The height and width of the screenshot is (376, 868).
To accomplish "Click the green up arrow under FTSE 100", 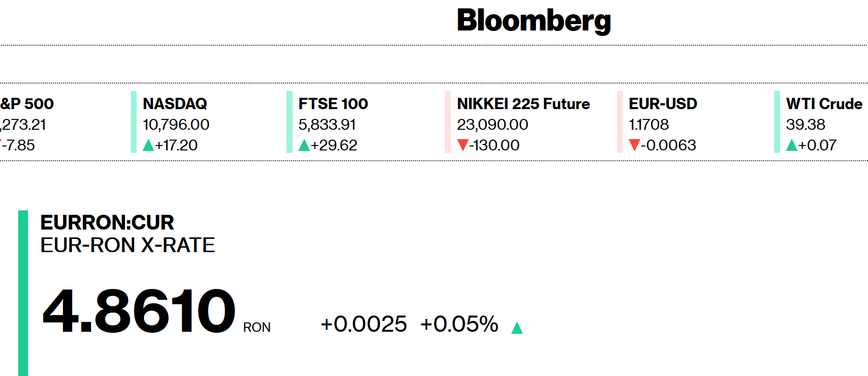I will 304,145.
